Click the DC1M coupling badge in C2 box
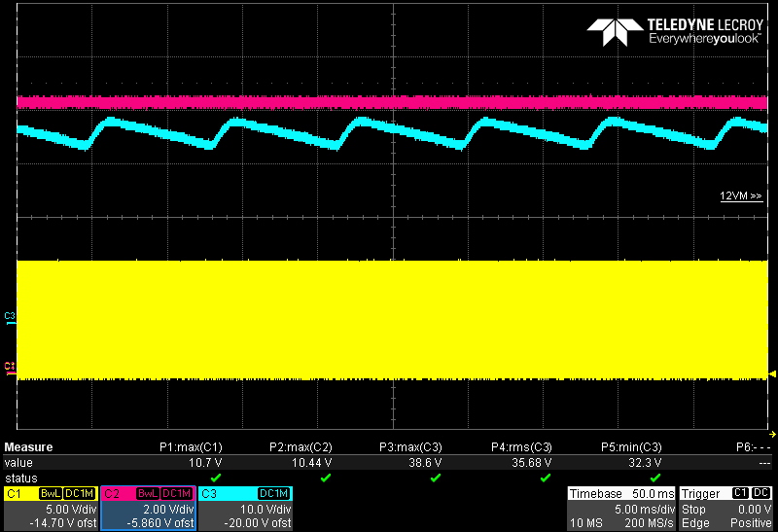The height and width of the screenshot is (532, 778). click(177, 494)
